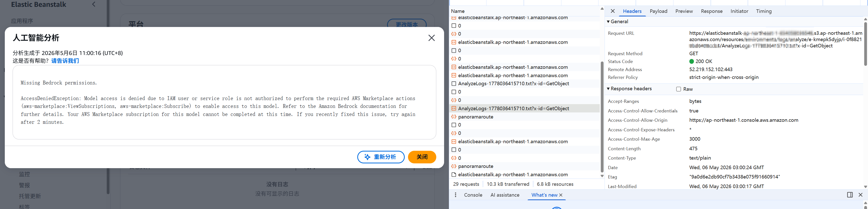Click the GET request method value
This screenshot has width=868, height=209.
694,53
